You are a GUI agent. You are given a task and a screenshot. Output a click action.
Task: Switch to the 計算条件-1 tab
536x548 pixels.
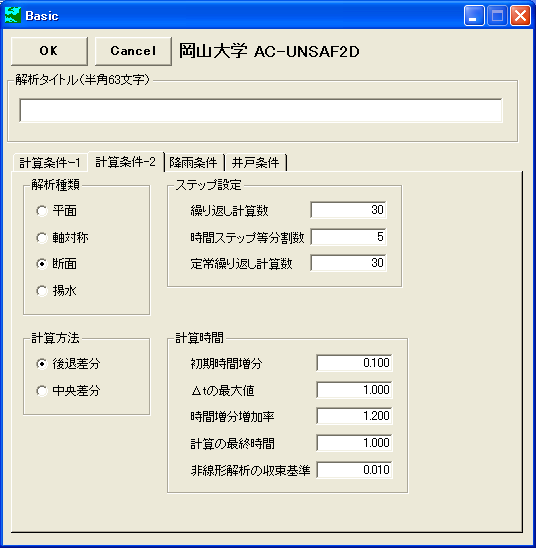(x=50, y=163)
